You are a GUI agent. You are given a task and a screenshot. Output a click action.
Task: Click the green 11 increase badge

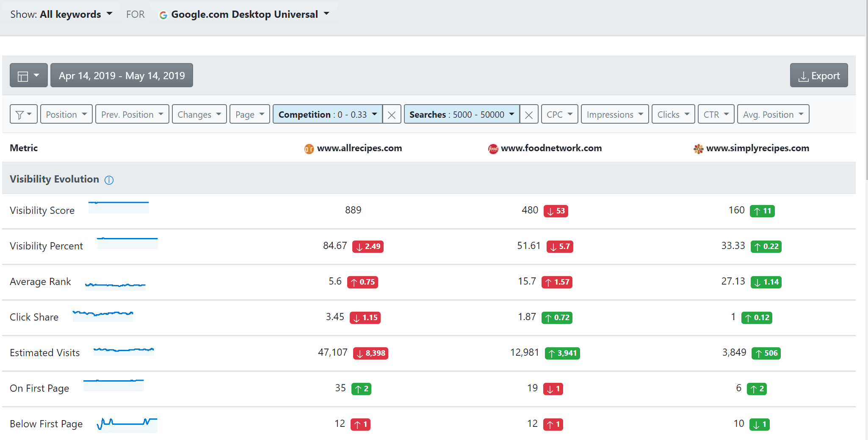(762, 211)
